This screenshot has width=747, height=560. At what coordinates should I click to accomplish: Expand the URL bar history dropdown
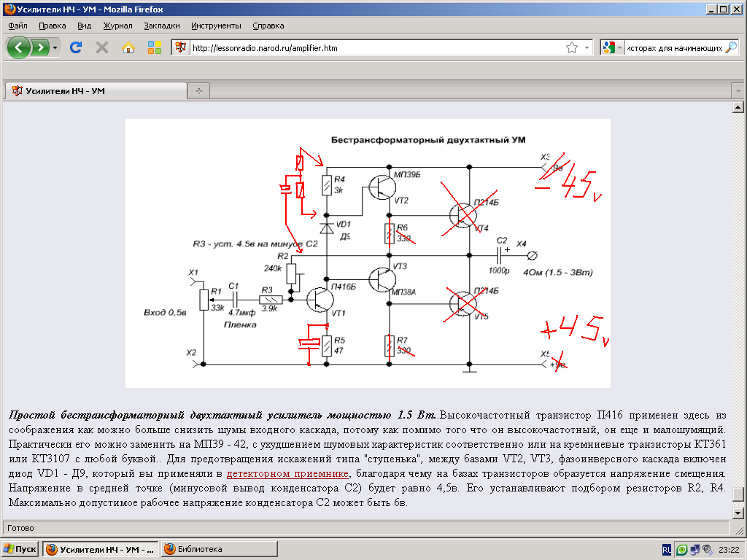click(587, 48)
